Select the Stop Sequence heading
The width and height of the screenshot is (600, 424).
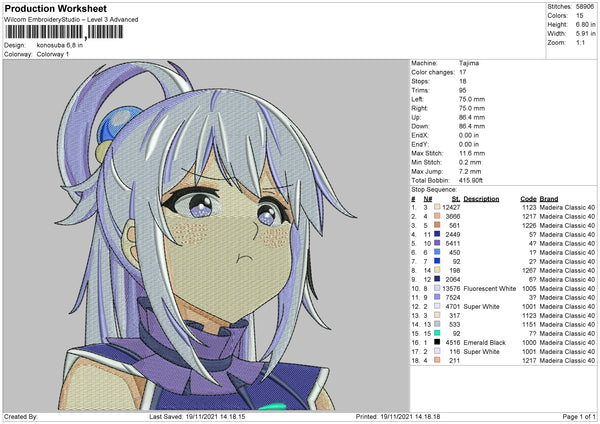434,190
